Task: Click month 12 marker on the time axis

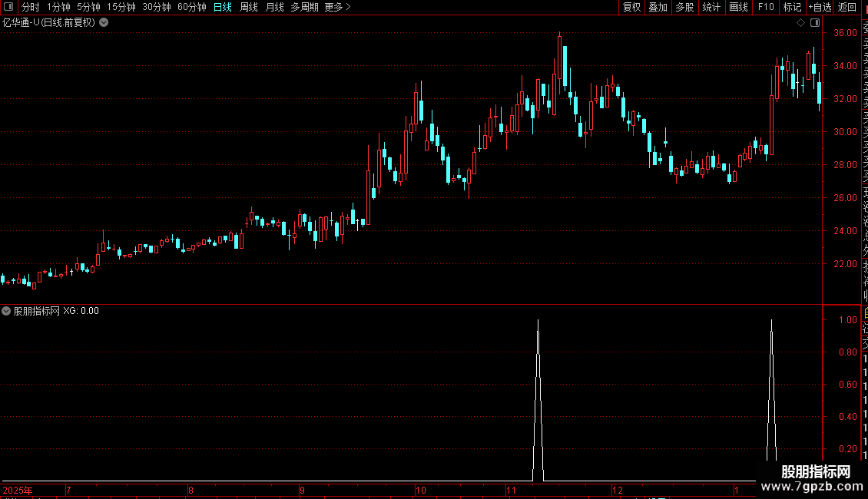Action: tap(618, 490)
